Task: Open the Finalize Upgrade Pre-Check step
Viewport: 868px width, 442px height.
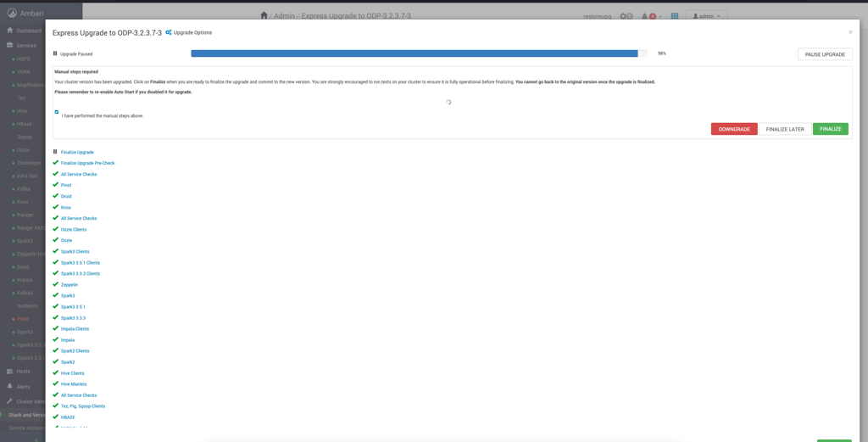Action: point(87,163)
